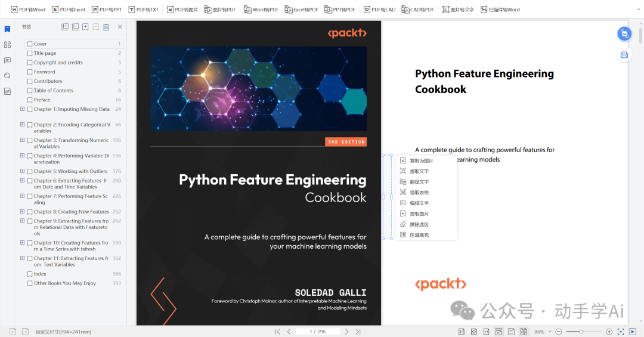Toggle single page view mode

[x=512, y=332]
